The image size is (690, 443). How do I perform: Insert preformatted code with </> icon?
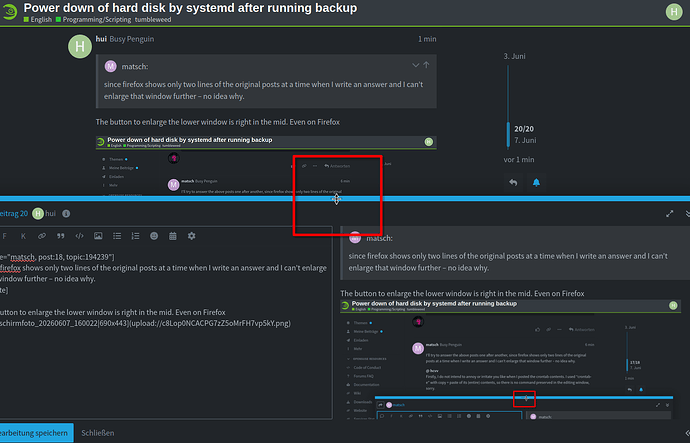79,236
